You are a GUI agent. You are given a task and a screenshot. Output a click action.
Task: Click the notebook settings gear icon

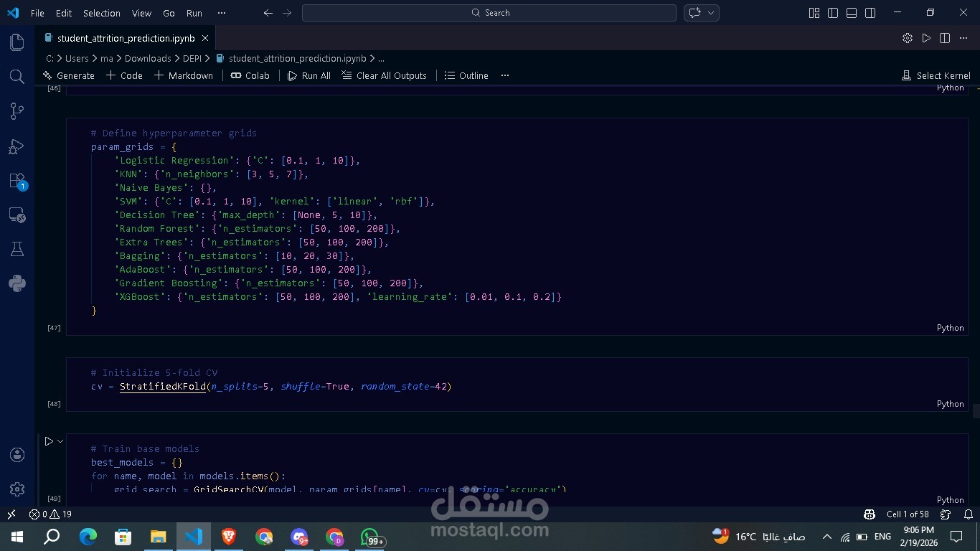point(908,38)
